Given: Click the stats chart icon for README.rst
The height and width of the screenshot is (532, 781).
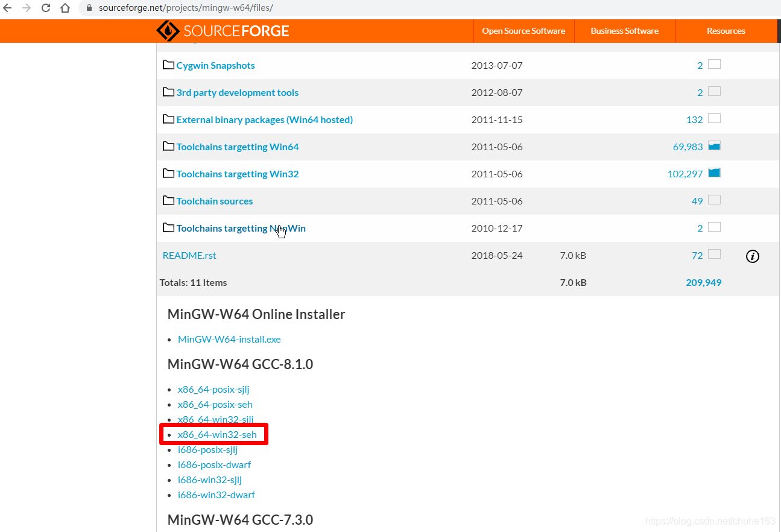Looking at the screenshot, I should pos(714,254).
